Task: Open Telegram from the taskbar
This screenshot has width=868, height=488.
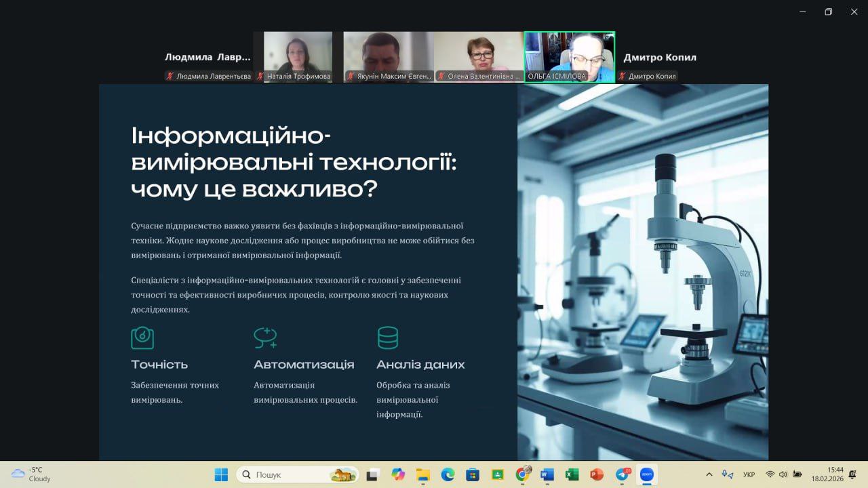Action: point(622,474)
